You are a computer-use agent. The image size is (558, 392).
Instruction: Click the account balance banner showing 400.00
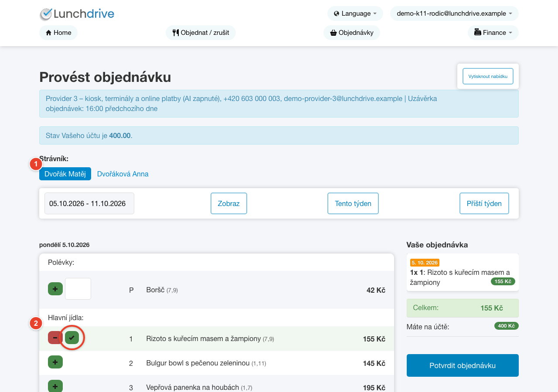(279, 135)
